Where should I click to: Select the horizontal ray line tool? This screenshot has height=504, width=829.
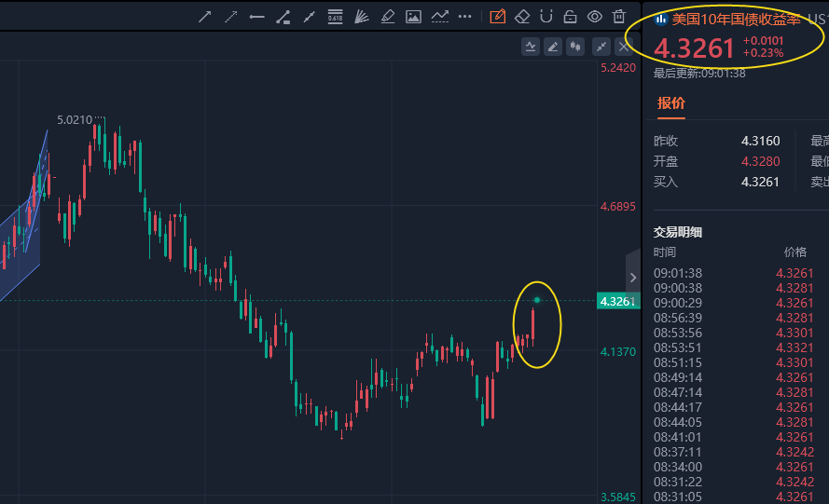(257, 17)
